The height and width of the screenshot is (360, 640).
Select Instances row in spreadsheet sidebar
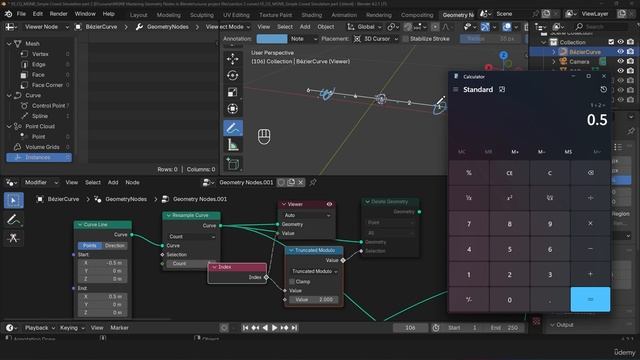[39, 158]
